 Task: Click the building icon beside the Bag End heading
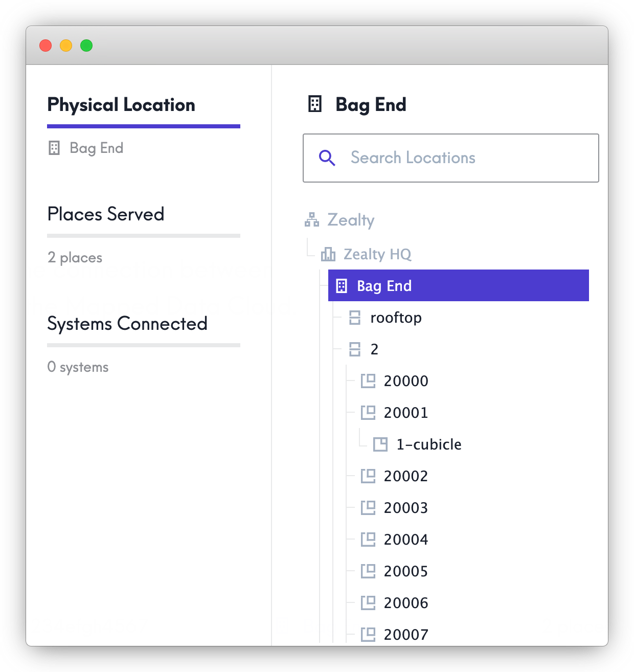point(315,104)
